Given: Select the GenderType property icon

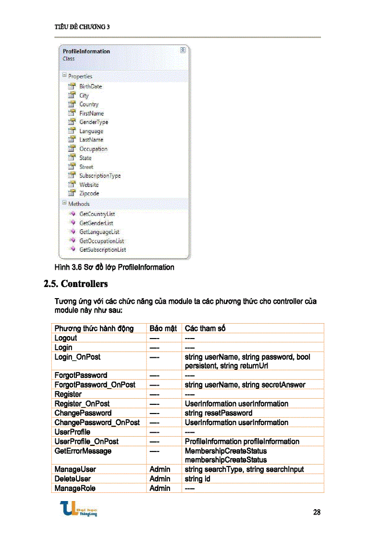Looking at the screenshot, I should point(72,122).
